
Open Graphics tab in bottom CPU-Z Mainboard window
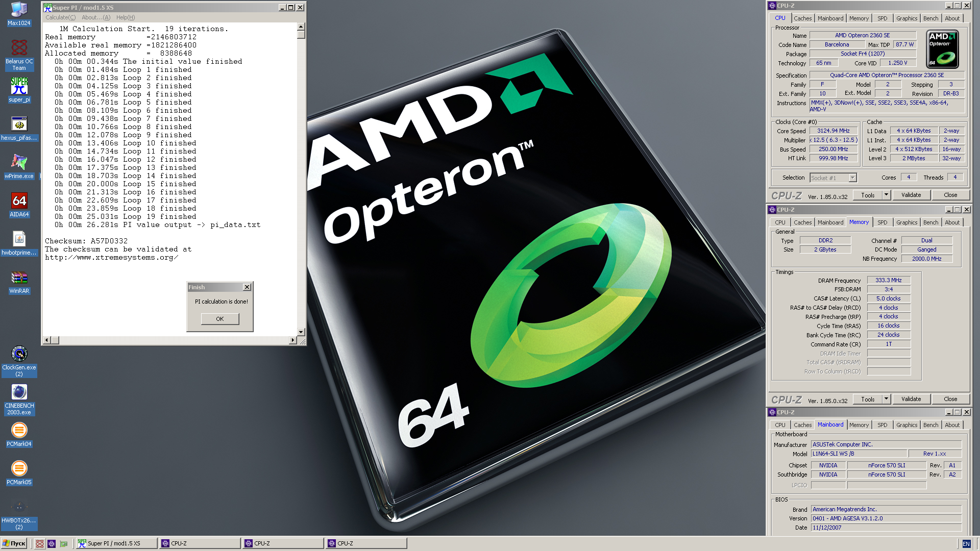point(907,425)
